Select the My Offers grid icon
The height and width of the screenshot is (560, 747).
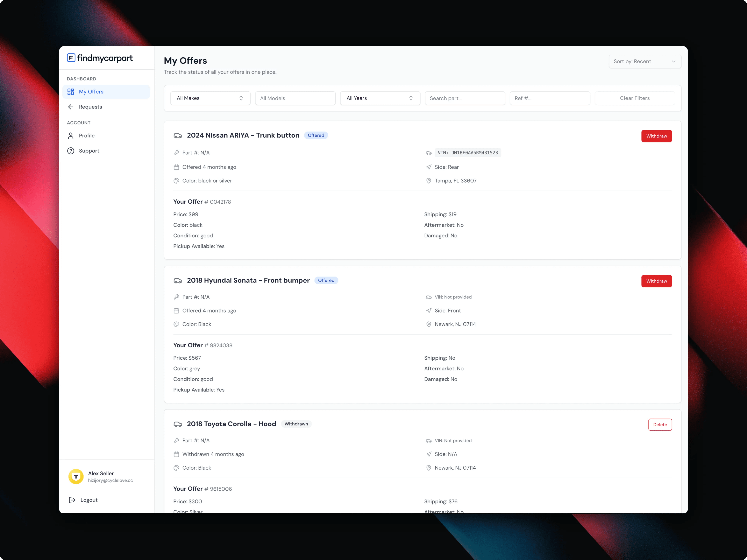(x=71, y=91)
